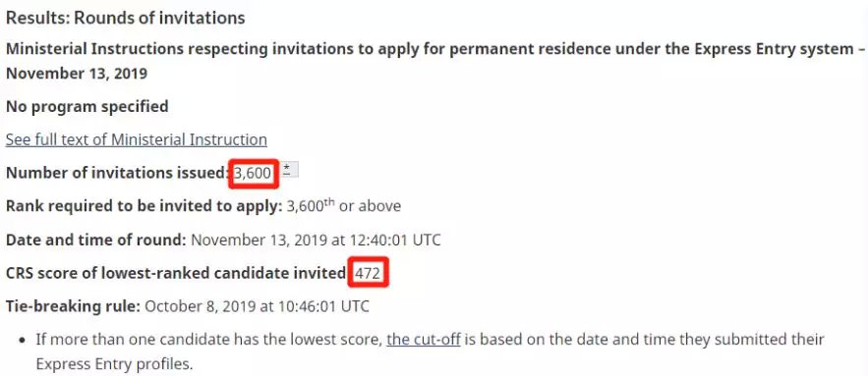Viewport: 868px width, 376px height.
Task: Click the 3,600th or above rank value
Action: pyautogui.click(x=344, y=206)
